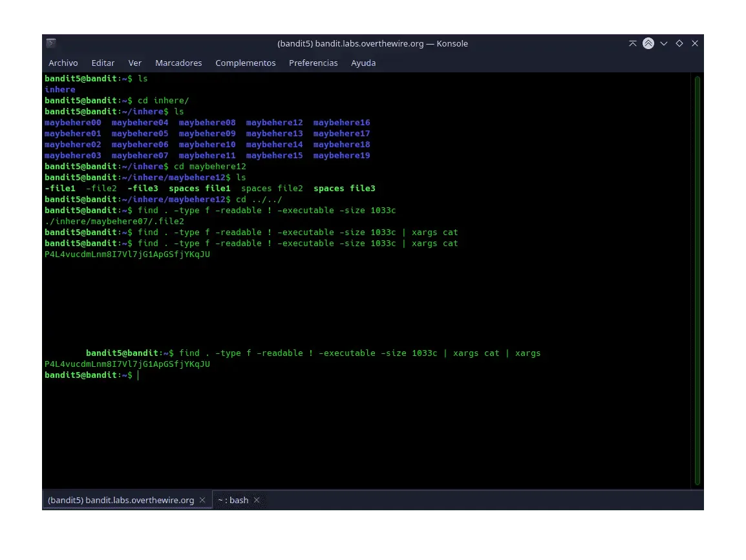746x560 pixels.
Task: Click the final empty prompt line
Action: pos(91,375)
